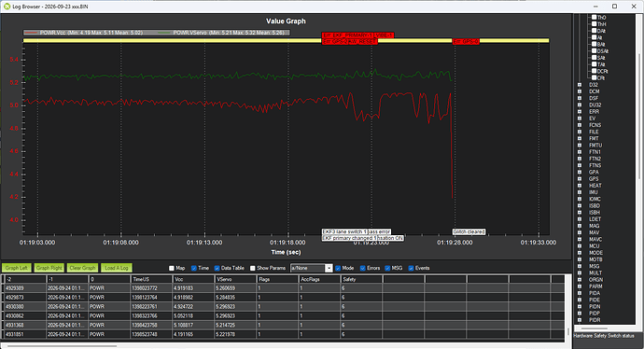The image size is (644, 349).
Task: Expand the PIDR tree node
Action: (580, 320)
